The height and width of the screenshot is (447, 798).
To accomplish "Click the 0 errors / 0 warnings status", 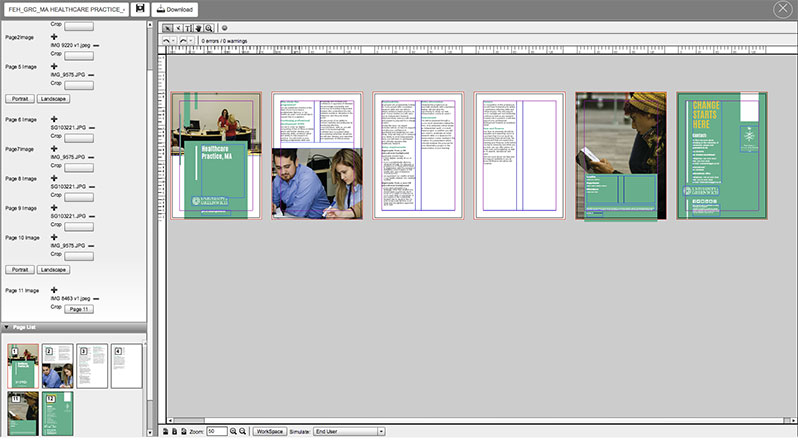I will 224,41.
